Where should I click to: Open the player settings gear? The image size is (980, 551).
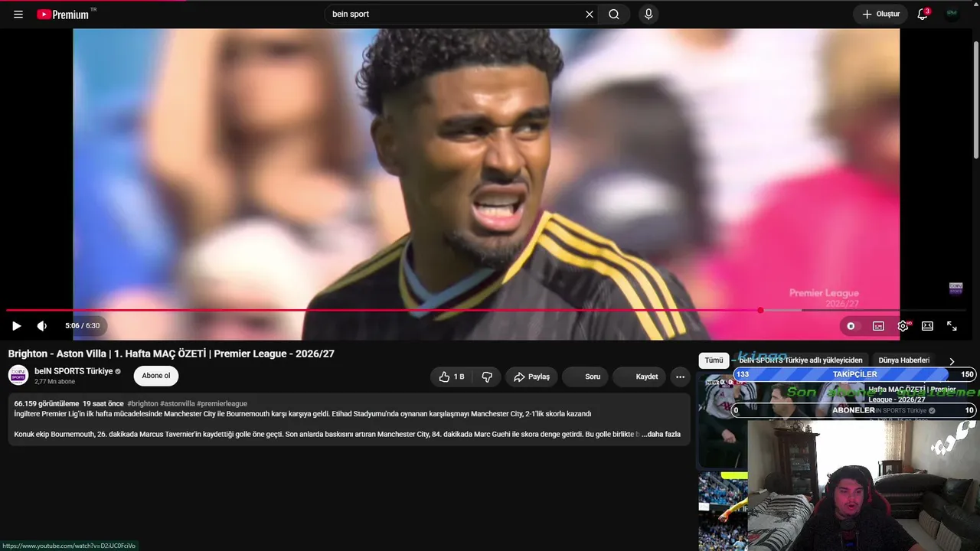click(903, 326)
